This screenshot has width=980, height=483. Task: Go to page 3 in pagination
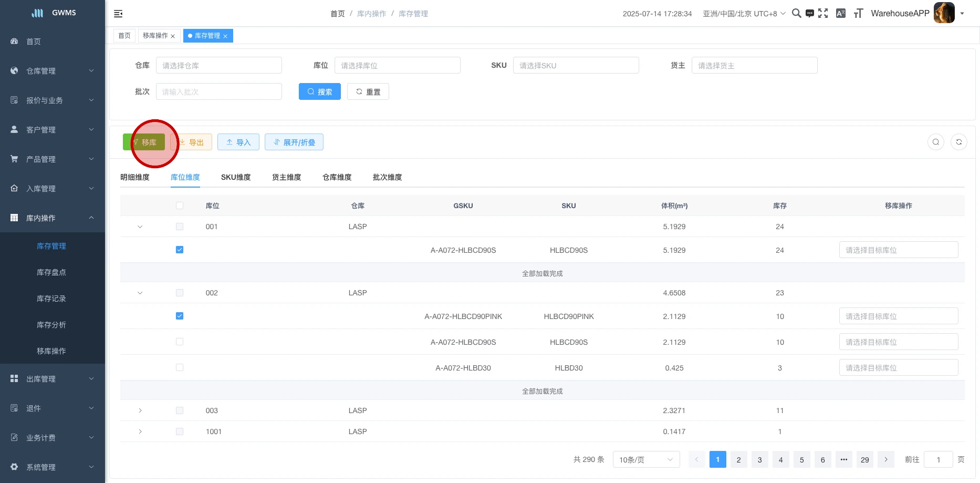tap(759, 460)
